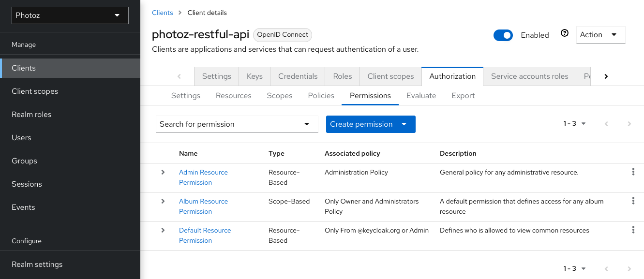Click the help question mark icon
The height and width of the screenshot is (279, 644).
pyautogui.click(x=565, y=32)
